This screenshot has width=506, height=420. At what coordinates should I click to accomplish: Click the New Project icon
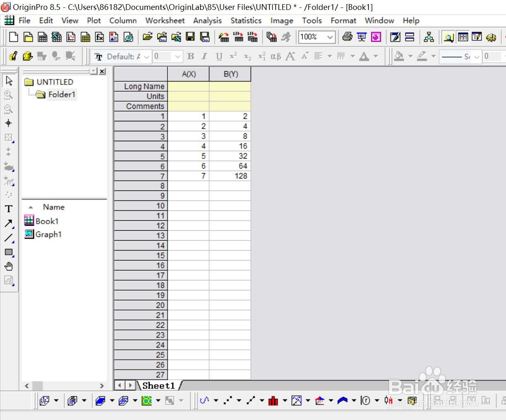[14, 37]
